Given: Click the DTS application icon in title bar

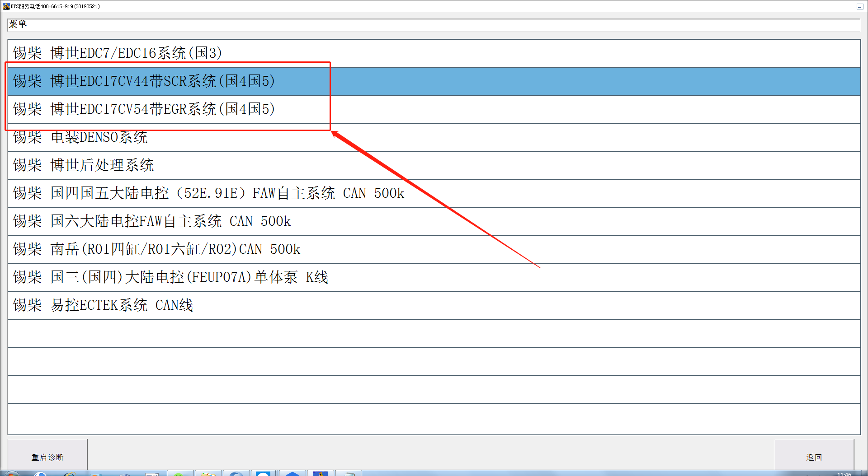Looking at the screenshot, I should (x=6, y=6).
